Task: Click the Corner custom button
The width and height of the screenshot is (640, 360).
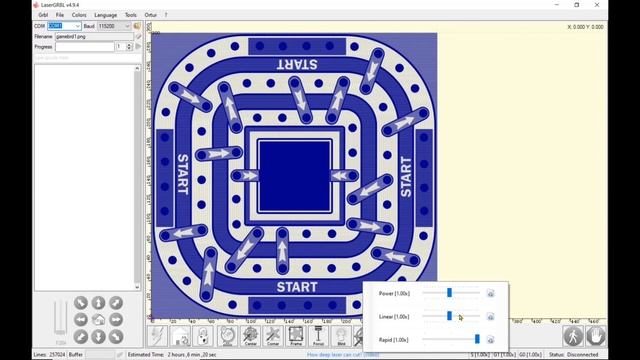Action: (273, 336)
